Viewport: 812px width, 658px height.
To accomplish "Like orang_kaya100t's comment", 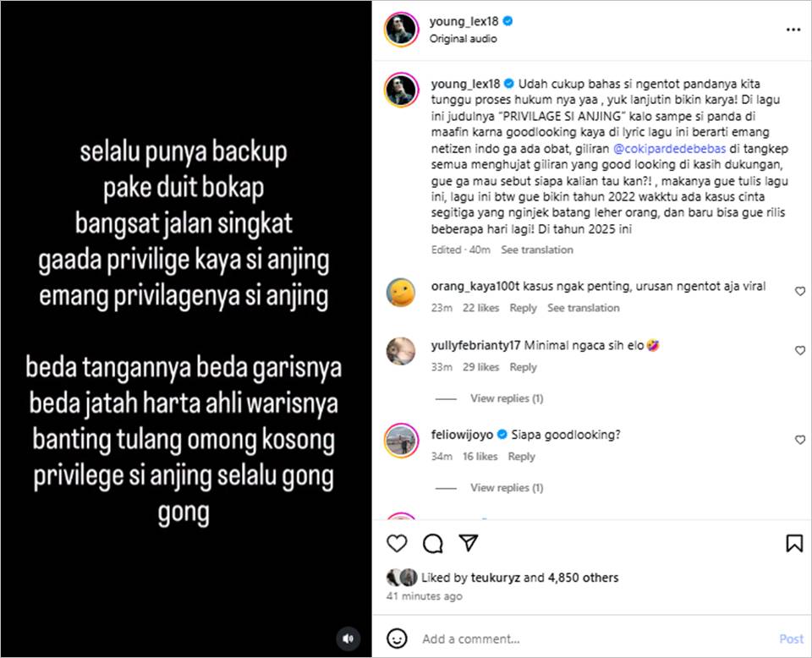I will coord(799,292).
